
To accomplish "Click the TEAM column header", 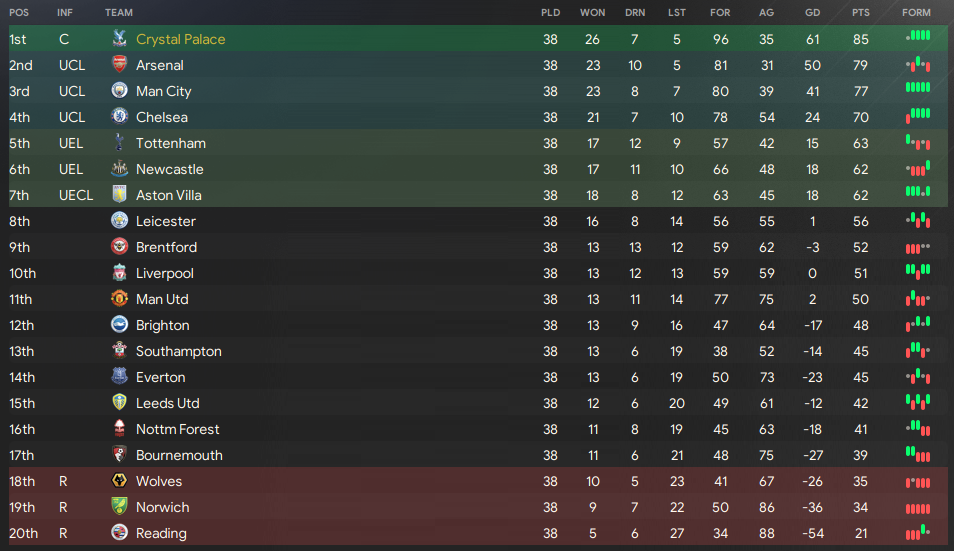I will point(119,12).
